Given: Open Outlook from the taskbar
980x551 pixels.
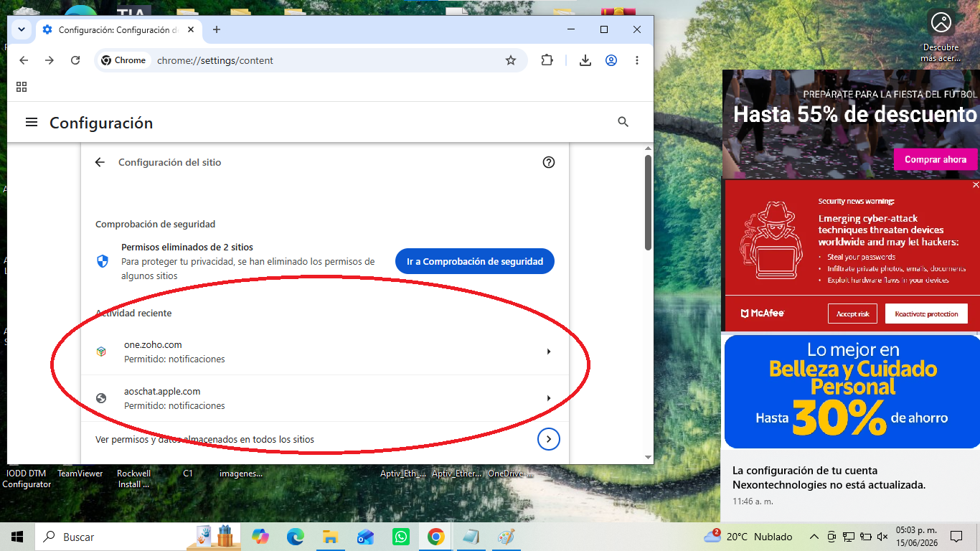Looking at the screenshot, I should [x=365, y=537].
